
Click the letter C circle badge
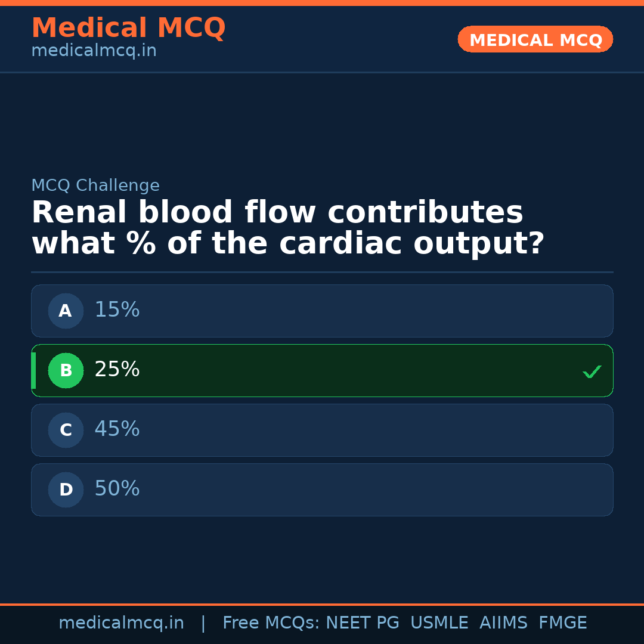(x=66, y=430)
